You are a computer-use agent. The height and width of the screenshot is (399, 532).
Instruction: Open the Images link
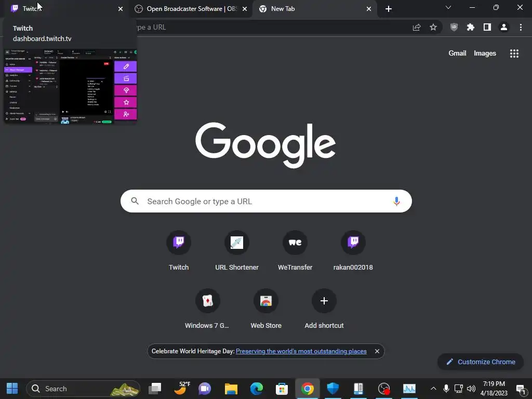click(x=485, y=54)
